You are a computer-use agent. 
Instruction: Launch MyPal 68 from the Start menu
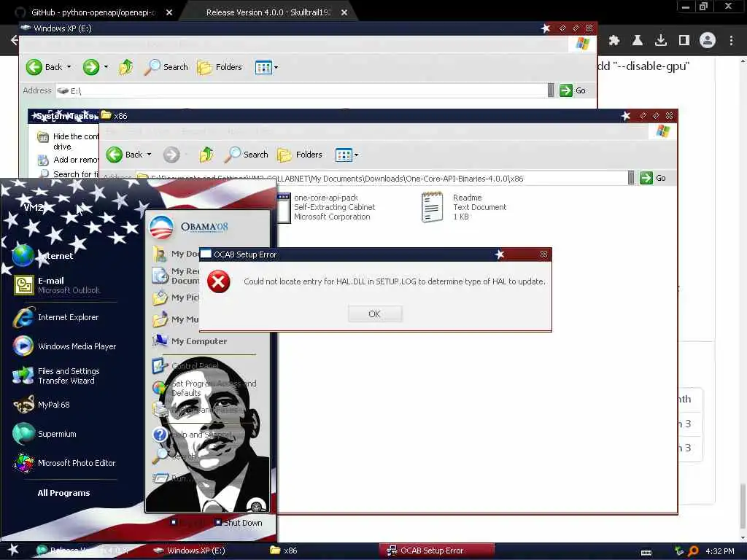41,405
